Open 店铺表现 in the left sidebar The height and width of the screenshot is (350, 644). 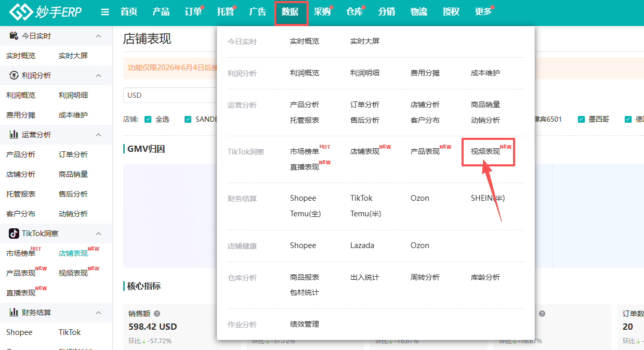click(x=73, y=253)
